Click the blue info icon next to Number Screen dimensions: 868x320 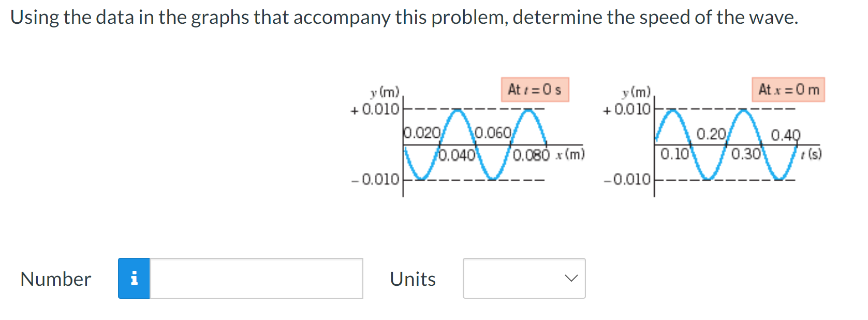click(135, 279)
